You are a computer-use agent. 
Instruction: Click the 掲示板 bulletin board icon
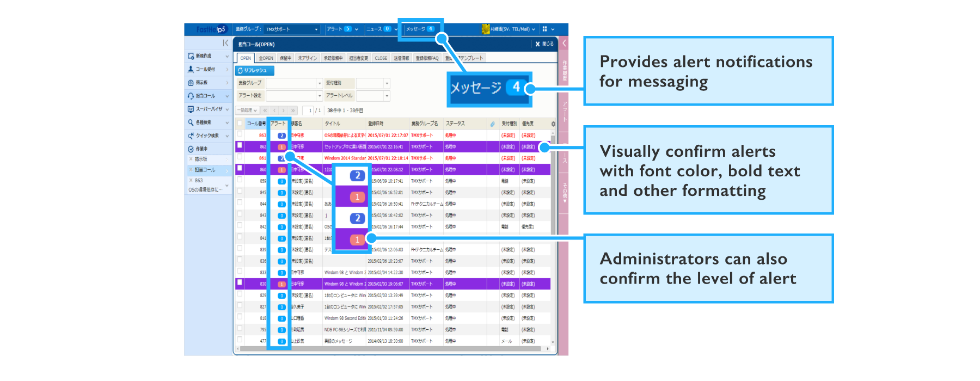[191, 83]
